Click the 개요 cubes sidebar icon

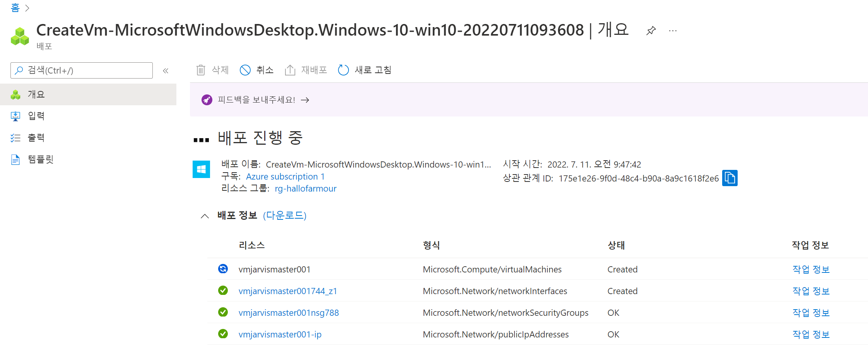tap(15, 94)
